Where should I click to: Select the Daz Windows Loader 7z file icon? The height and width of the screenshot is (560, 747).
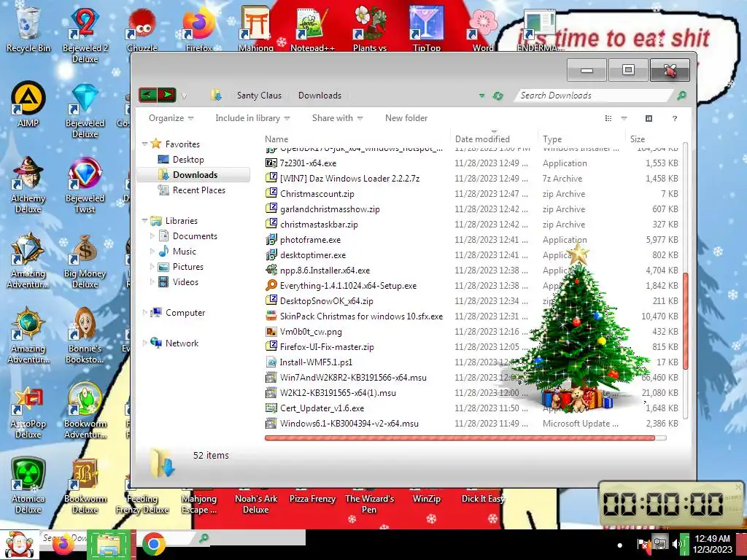coord(271,178)
